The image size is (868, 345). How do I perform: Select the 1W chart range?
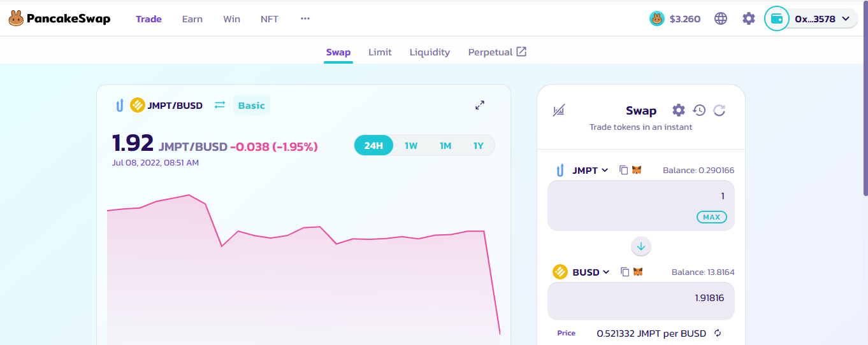[411, 146]
